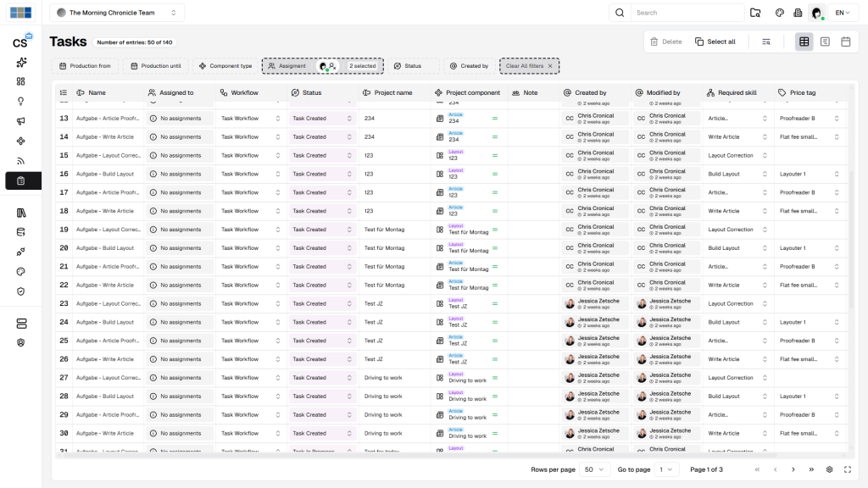Open the Component type filter

[225, 66]
